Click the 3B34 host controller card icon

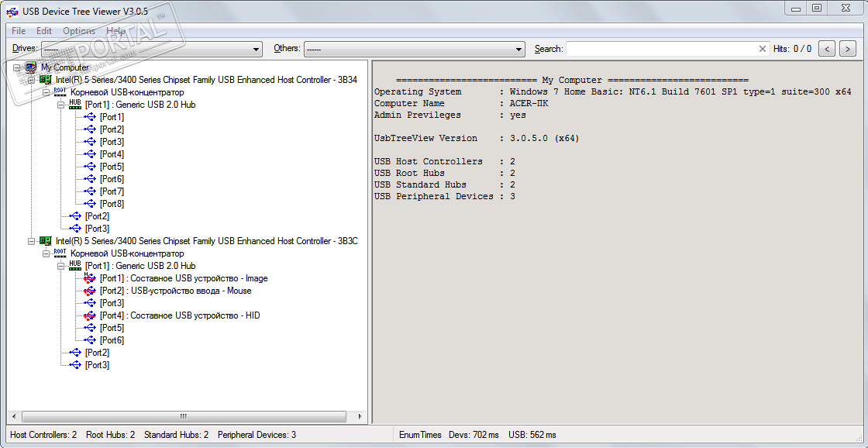point(46,80)
